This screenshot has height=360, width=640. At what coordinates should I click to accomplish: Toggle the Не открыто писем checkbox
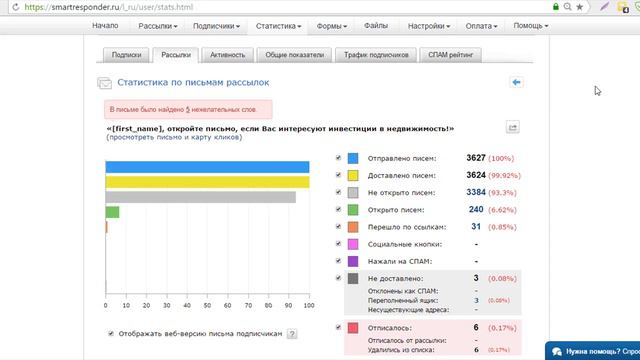pyautogui.click(x=338, y=192)
